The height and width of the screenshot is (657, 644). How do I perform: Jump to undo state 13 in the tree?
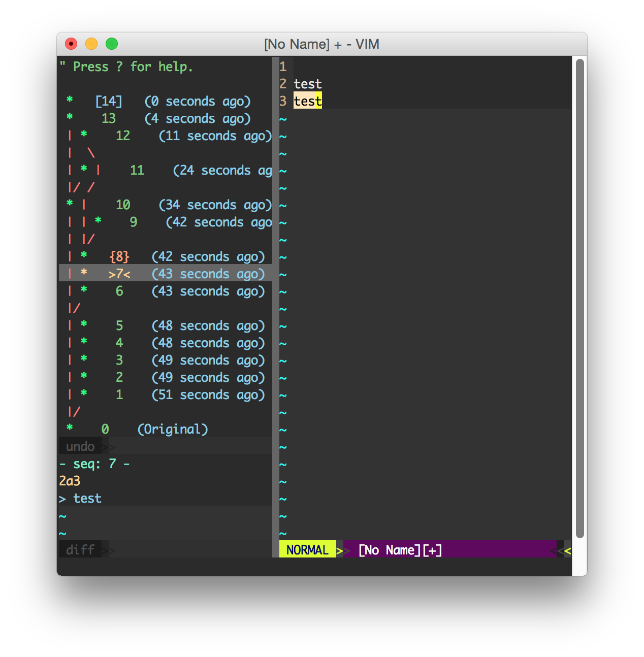click(109, 118)
